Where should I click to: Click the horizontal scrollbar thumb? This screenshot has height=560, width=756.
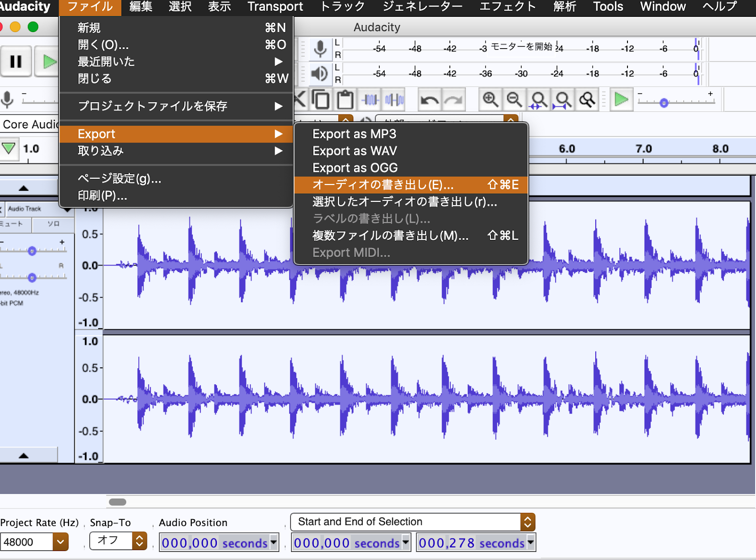[x=118, y=502]
